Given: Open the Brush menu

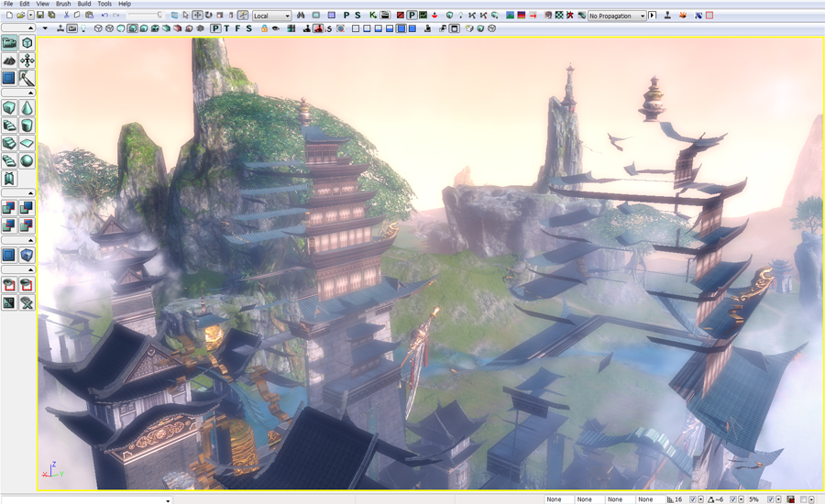Looking at the screenshot, I should coord(63,4).
